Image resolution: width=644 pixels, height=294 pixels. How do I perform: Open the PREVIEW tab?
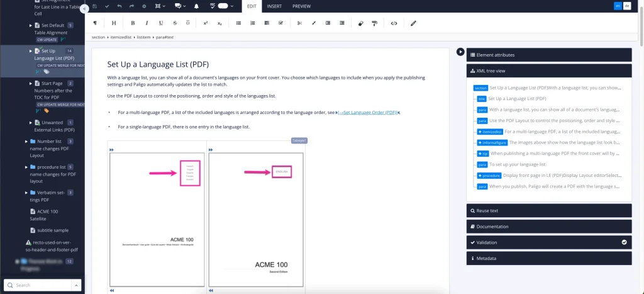301,6
